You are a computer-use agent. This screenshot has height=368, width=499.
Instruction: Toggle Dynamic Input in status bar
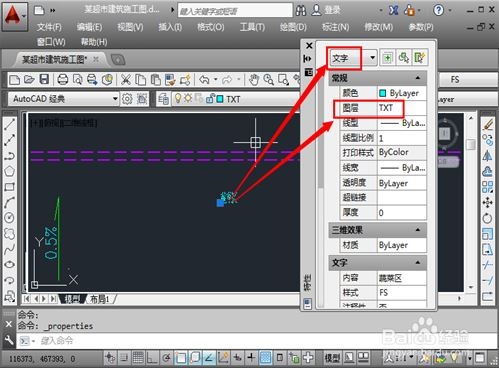(237, 358)
